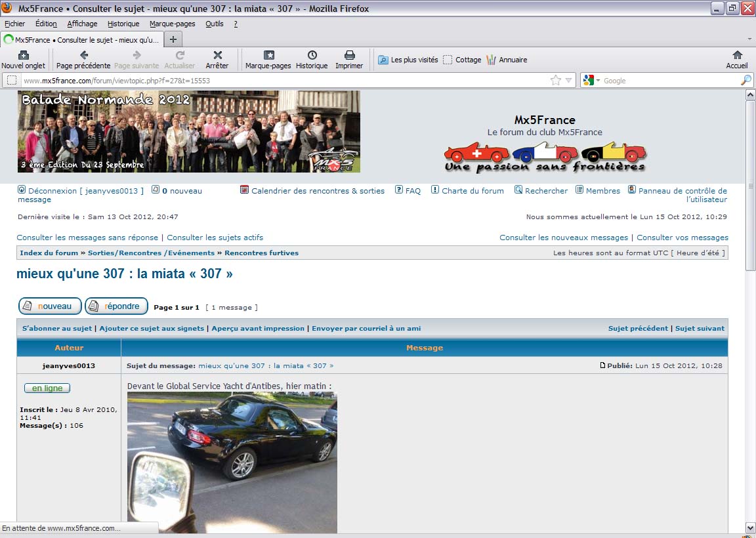Open the search engine selector dropdown

click(591, 81)
